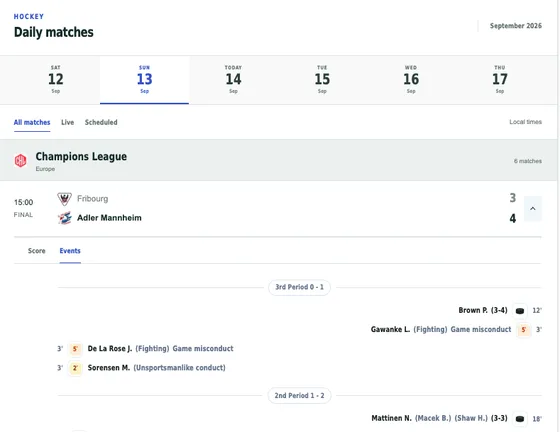Select Wednesday 16 Sep date tab

pyautogui.click(x=411, y=79)
